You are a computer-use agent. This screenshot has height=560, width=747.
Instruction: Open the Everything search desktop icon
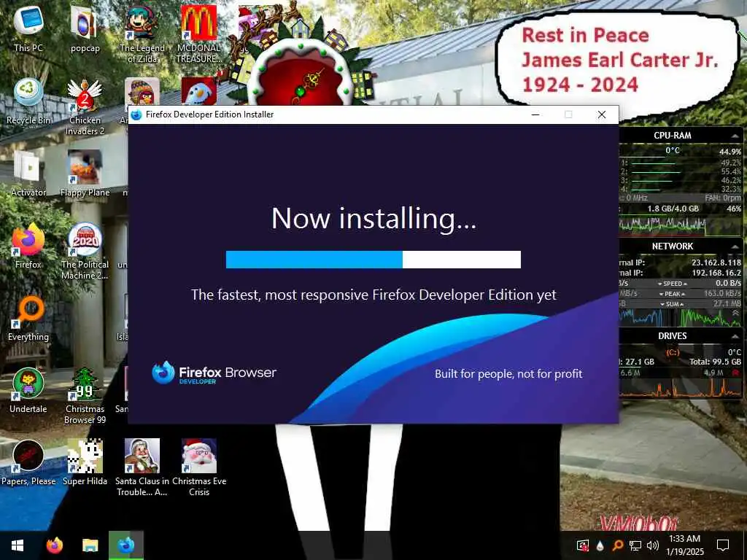28,318
